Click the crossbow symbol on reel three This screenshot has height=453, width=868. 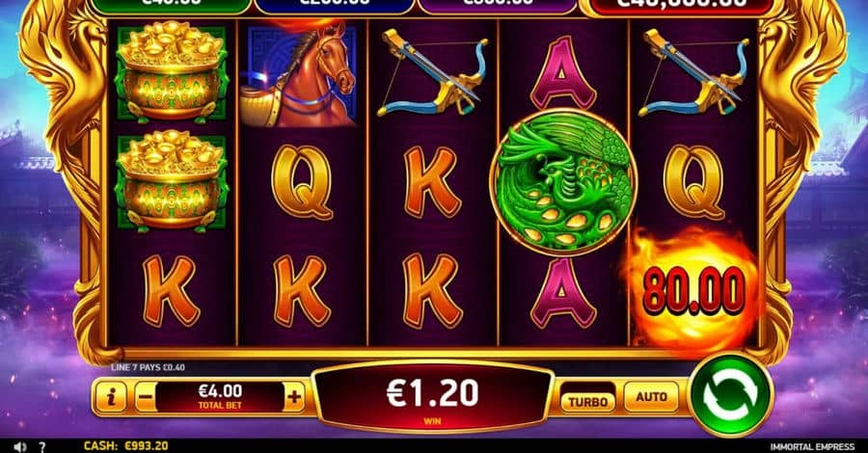pos(432,72)
